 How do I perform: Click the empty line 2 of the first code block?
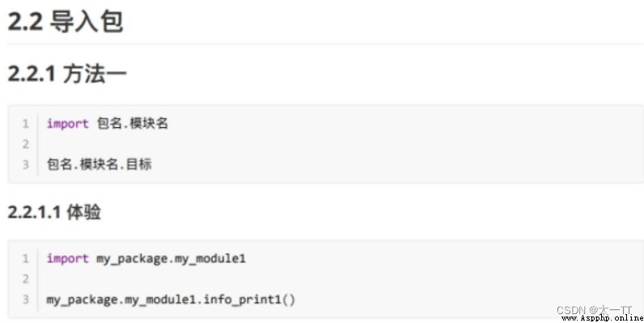click(x=341, y=144)
